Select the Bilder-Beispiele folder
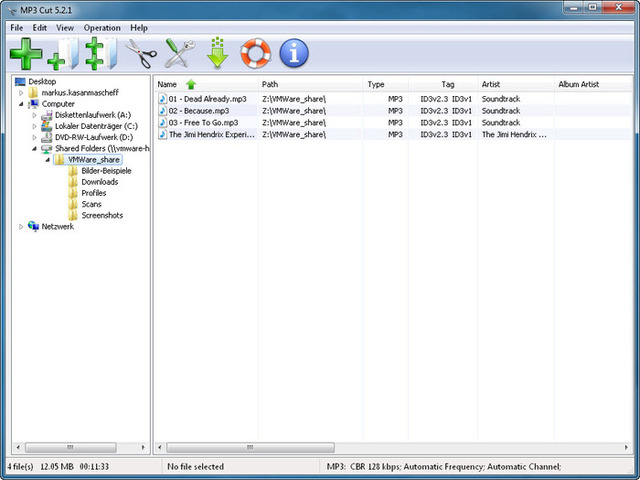 pos(106,171)
